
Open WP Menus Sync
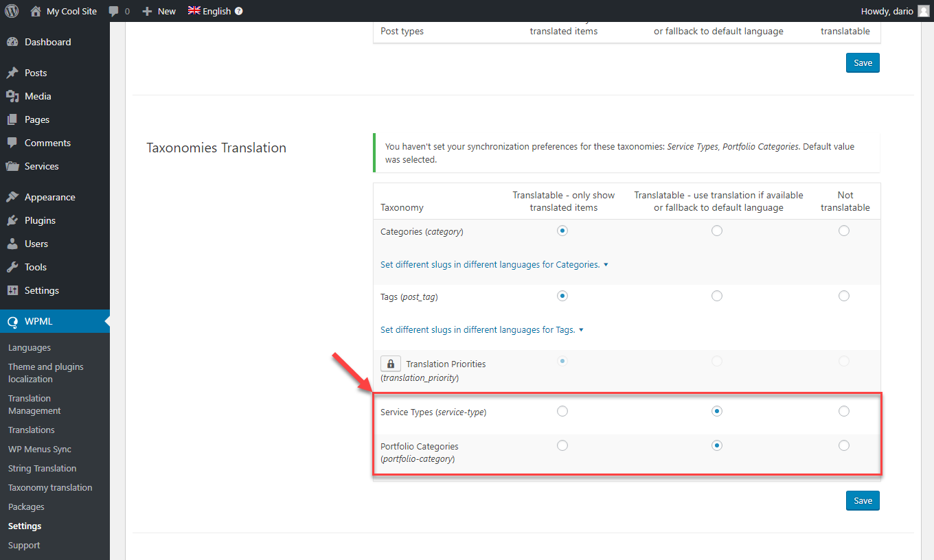point(40,450)
